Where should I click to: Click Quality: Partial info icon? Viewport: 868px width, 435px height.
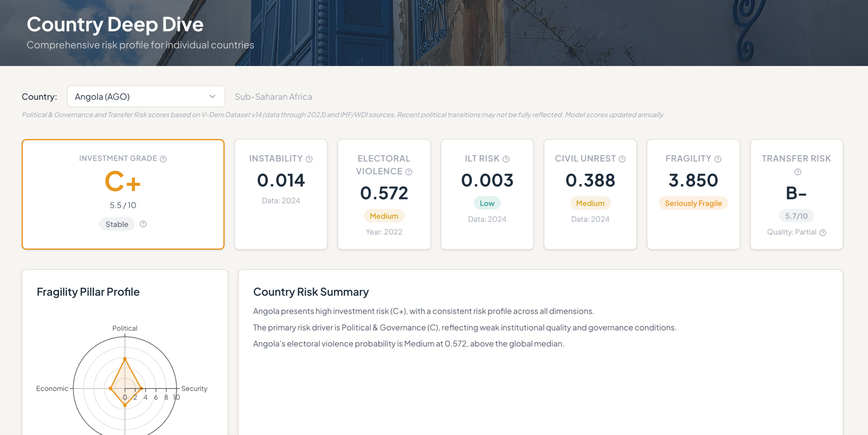(823, 233)
